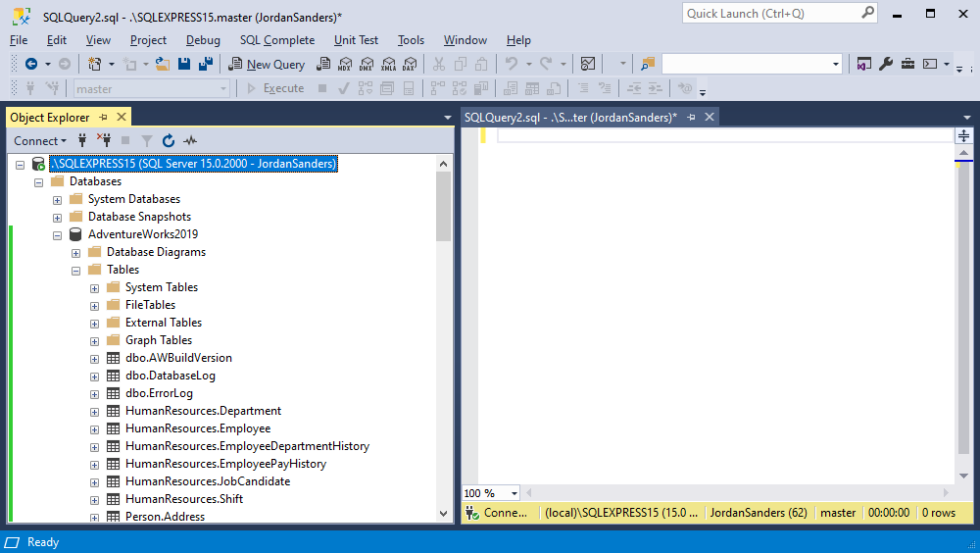Viewport: 980px width, 553px height.
Task: Click the Find in Files icon
Action: coord(648,64)
